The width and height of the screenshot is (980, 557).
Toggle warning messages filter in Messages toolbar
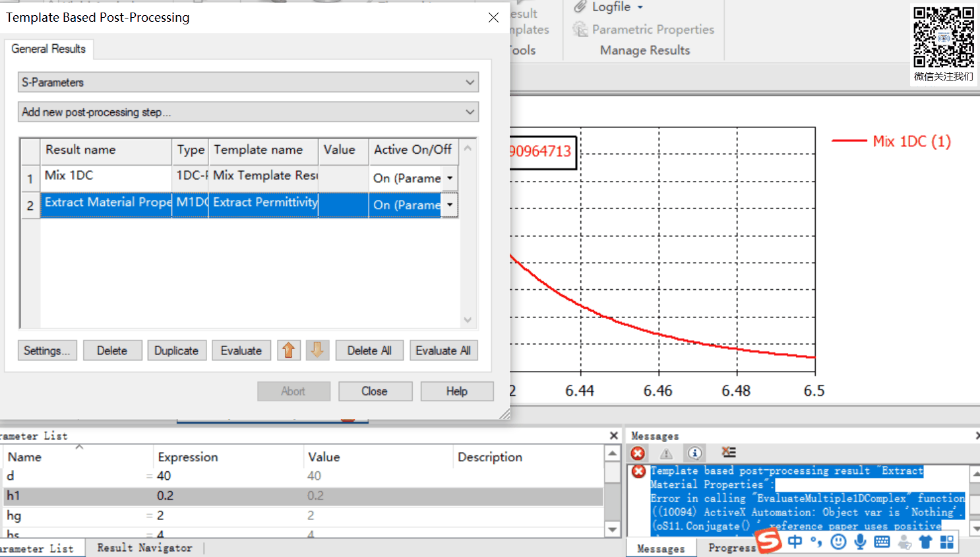click(x=667, y=453)
